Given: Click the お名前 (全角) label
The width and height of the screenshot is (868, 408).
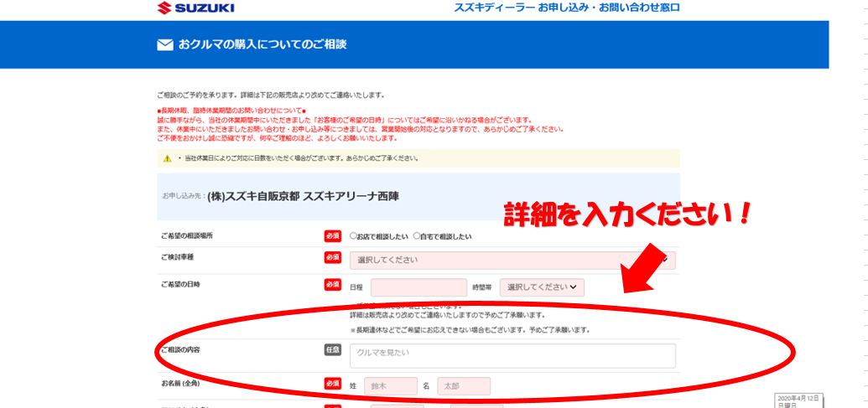Looking at the screenshot, I should coord(180,383).
